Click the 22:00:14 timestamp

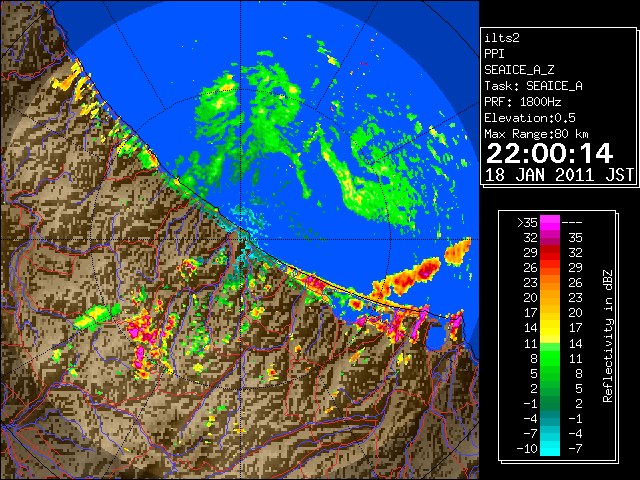pos(549,153)
